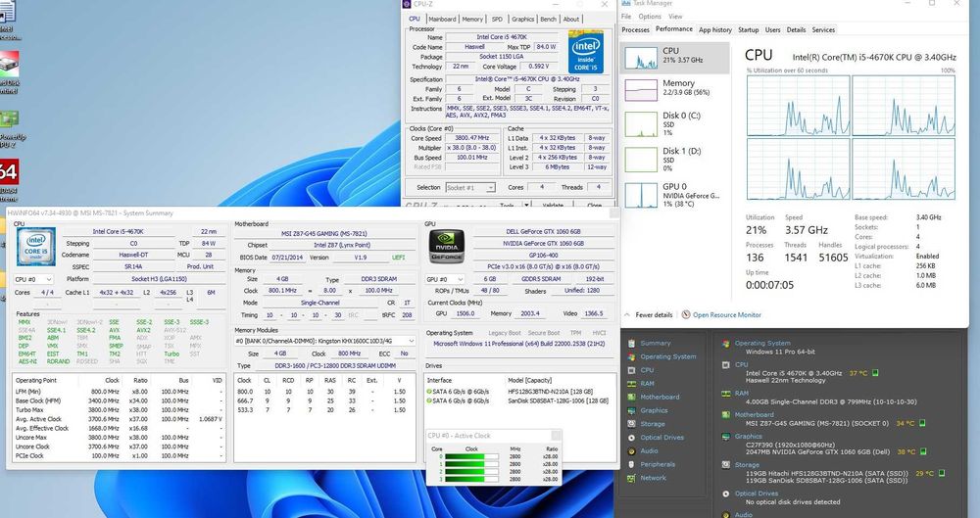Open CPU #0 dropdown in HWiNFO64

(33, 279)
